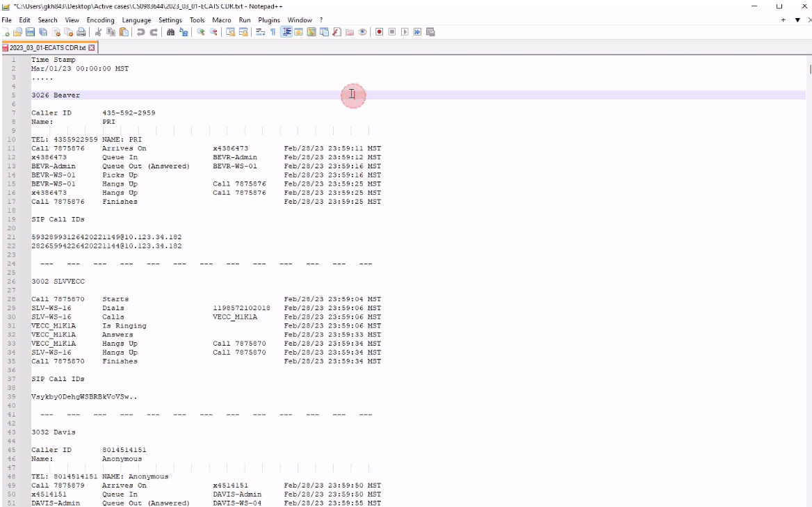Image resolution: width=812 pixels, height=507 pixels.
Task: Open the Settings menu
Action: pos(170,20)
